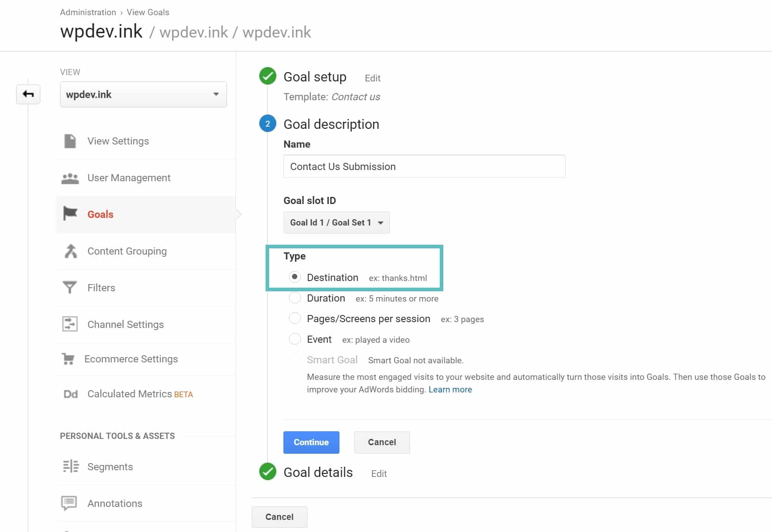Image resolution: width=772 pixels, height=532 pixels.
Task: Choose the Duration goal type
Action: (295, 298)
